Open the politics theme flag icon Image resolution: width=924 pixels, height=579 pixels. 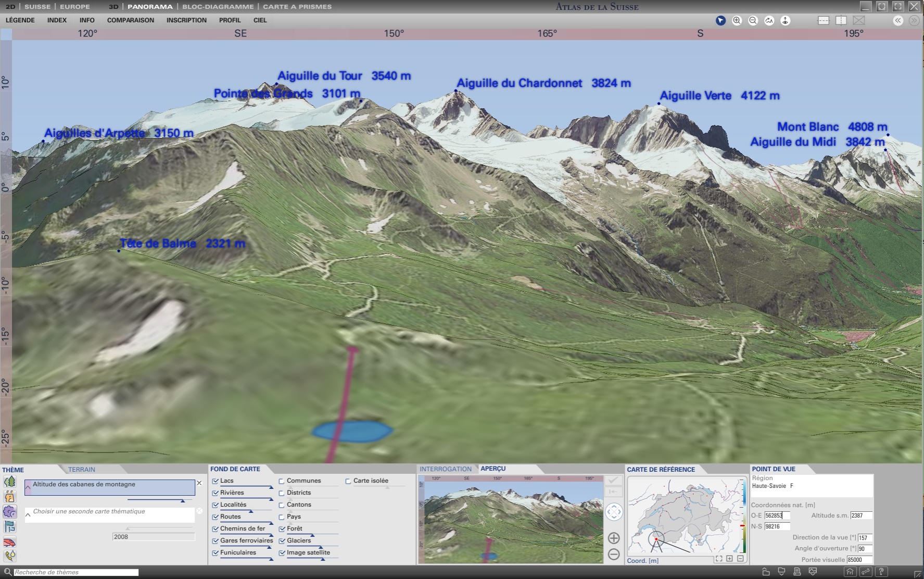[x=9, y=526]
